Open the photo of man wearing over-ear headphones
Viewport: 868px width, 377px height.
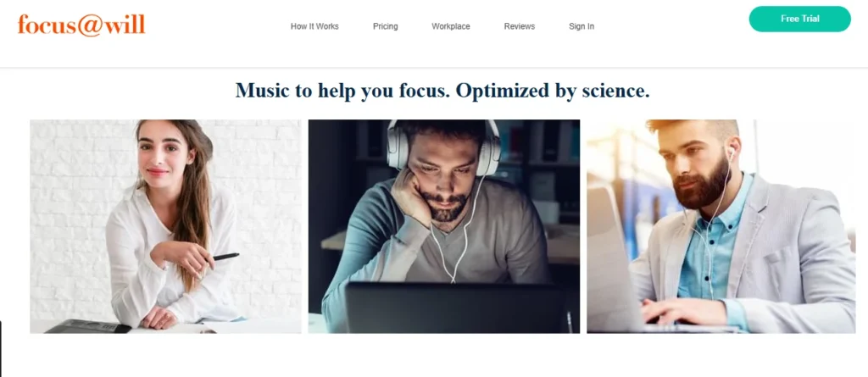point(444,226)
